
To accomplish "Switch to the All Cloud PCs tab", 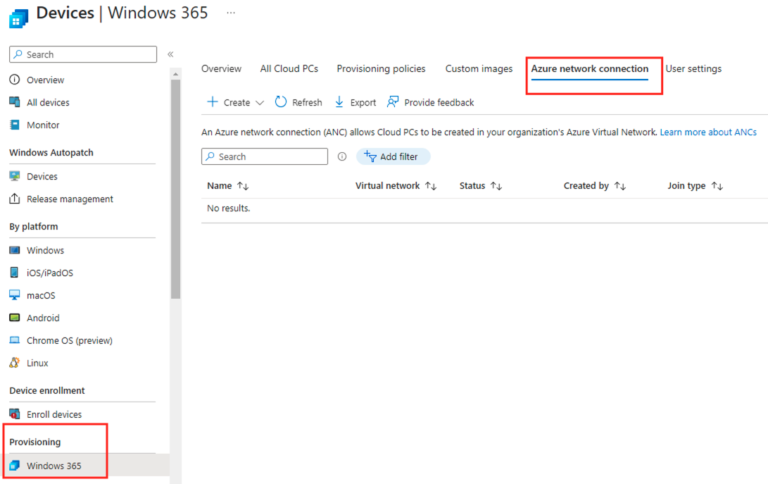I will click(289, 69).
